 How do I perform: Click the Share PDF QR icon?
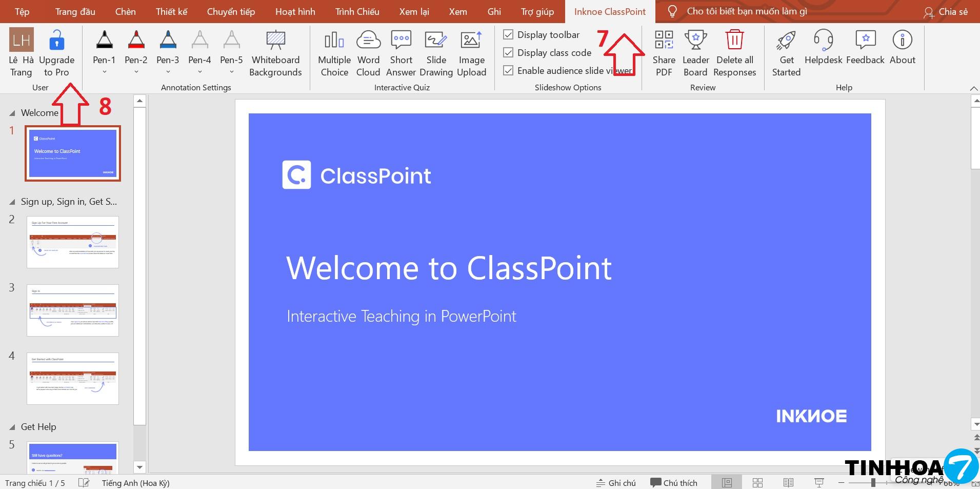pos(664,40)
